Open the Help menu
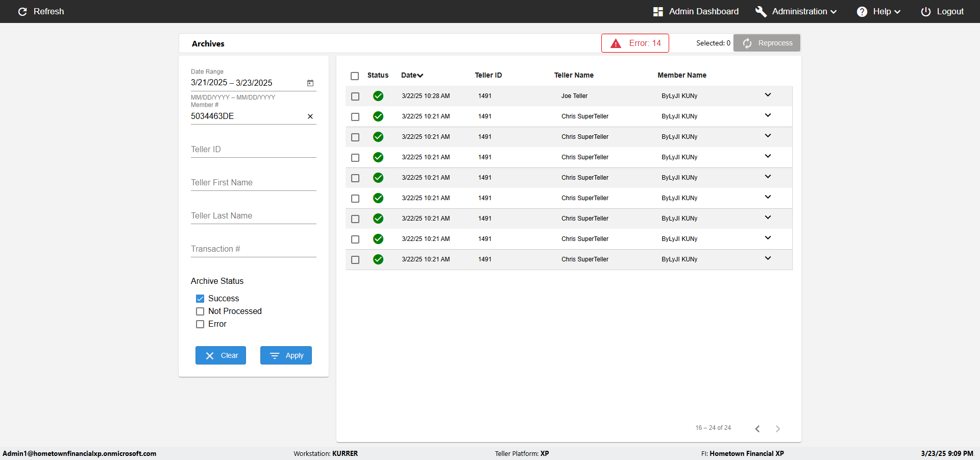 pos(879,11)
